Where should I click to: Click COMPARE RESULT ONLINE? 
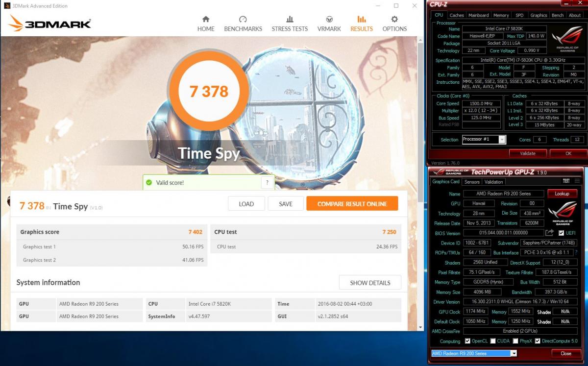pyautogui.click(x=352, y=204)
